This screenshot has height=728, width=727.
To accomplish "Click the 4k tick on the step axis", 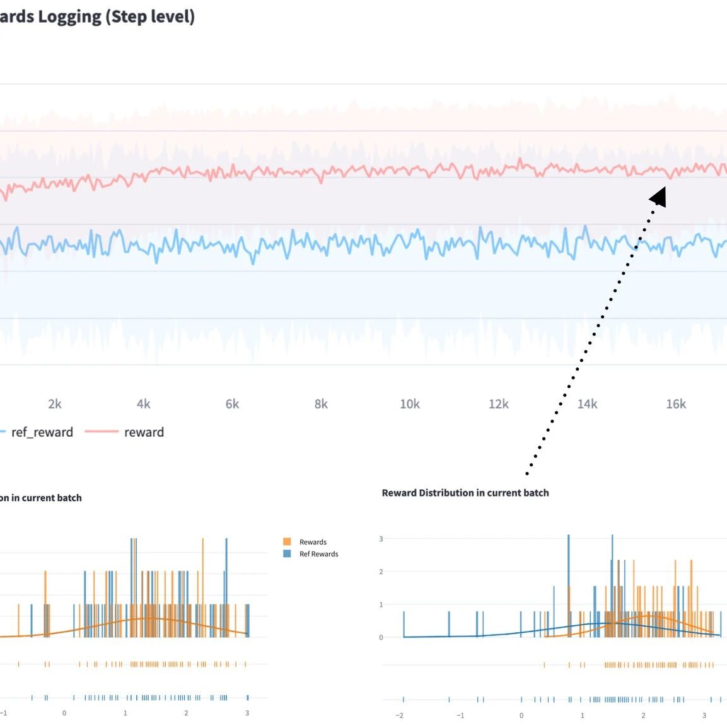I will (144, 404).
